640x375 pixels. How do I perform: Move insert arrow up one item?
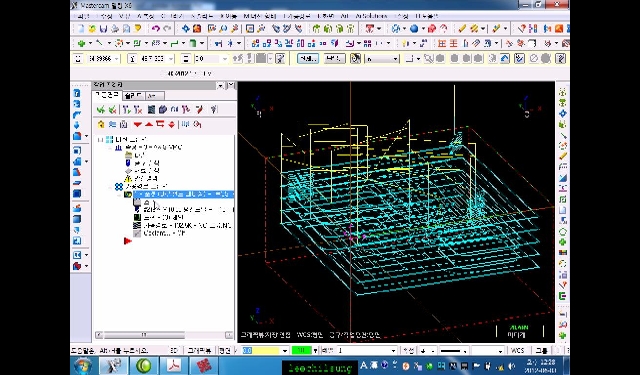149,124
